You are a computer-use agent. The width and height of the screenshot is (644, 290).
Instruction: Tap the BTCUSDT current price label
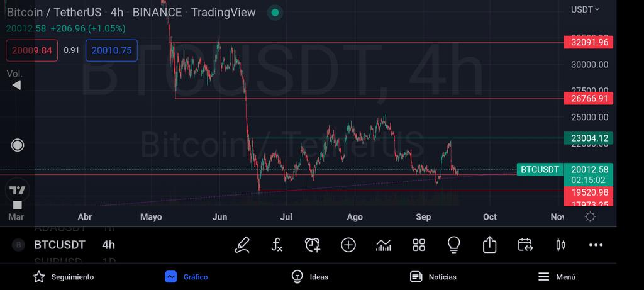tap(540, 169)
